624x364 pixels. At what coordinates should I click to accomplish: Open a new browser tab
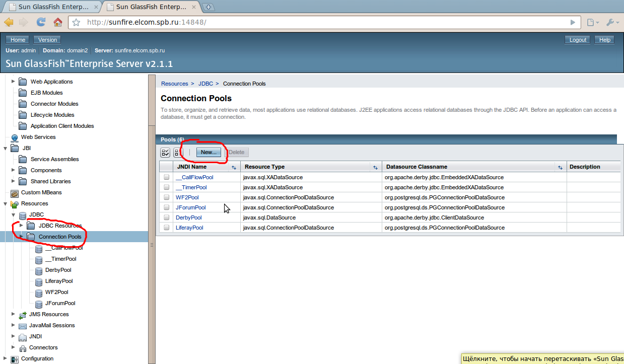point(209,7)
